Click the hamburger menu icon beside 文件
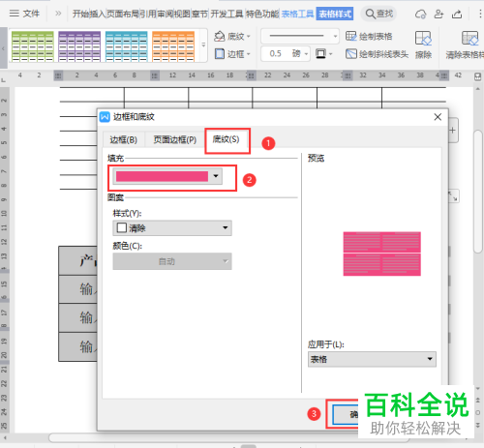The image size is (484, 448). 14,14
